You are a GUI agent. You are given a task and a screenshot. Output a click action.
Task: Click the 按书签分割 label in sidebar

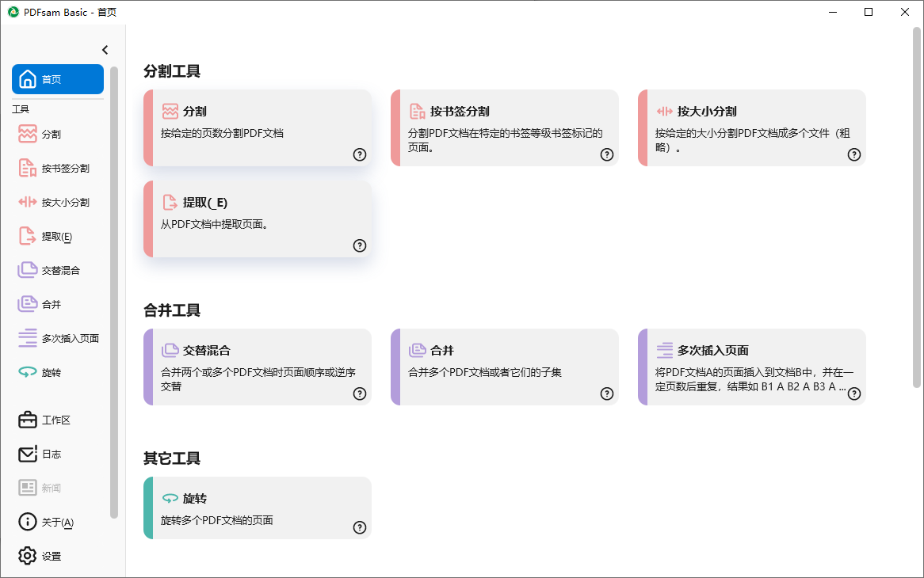click(x=66, y=169)
